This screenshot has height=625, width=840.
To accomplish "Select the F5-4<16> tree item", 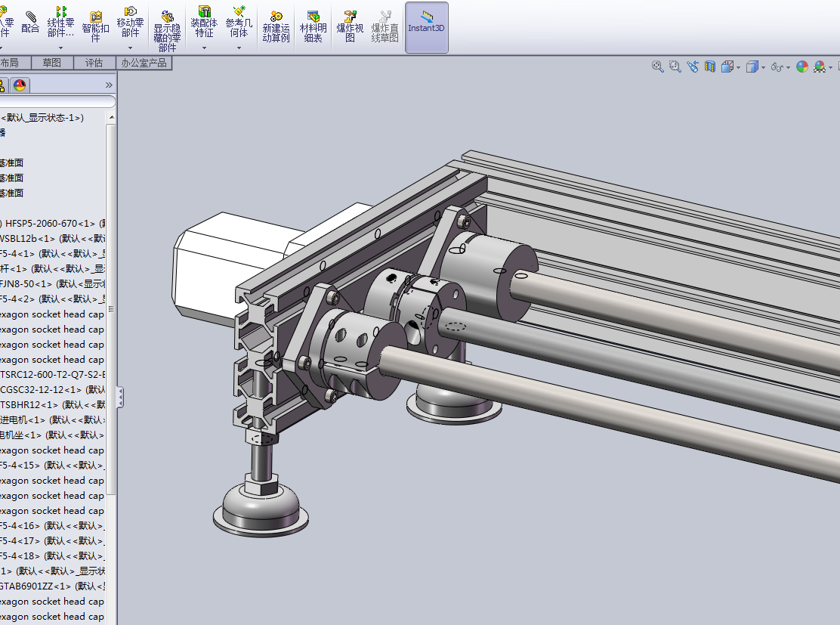I will tap(53, 526).
